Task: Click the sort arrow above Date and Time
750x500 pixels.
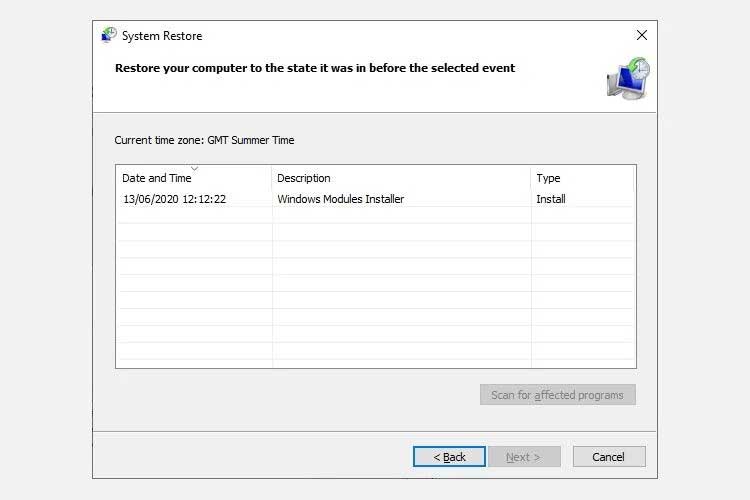Action: click(194, 168)
